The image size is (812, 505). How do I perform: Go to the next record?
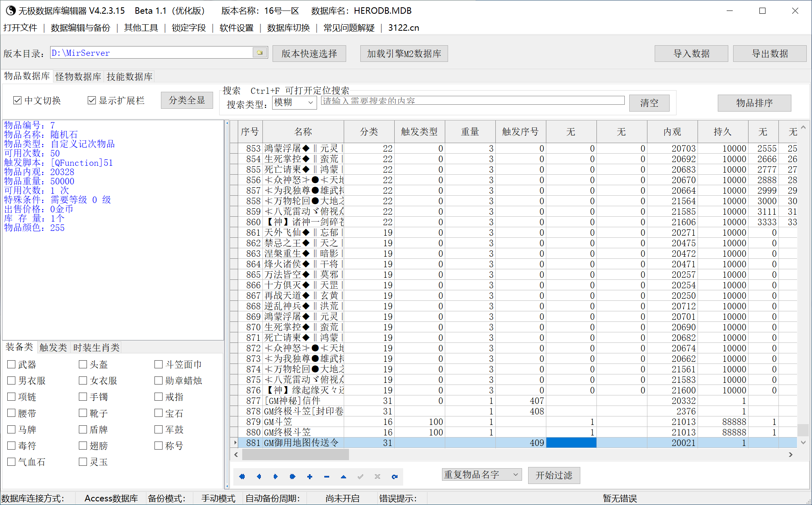tap(276, 476)
